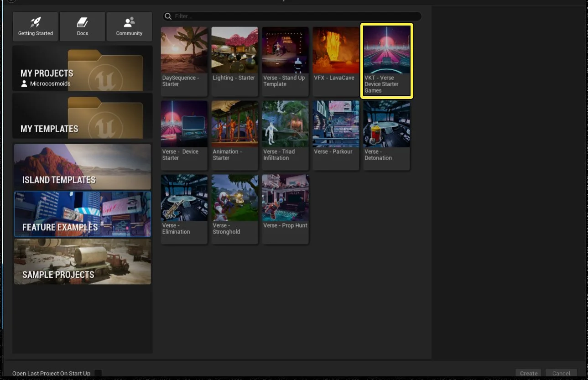Select the Verse - Prop Hunt template
Screen dimensions: 588x380
(286, 209)
